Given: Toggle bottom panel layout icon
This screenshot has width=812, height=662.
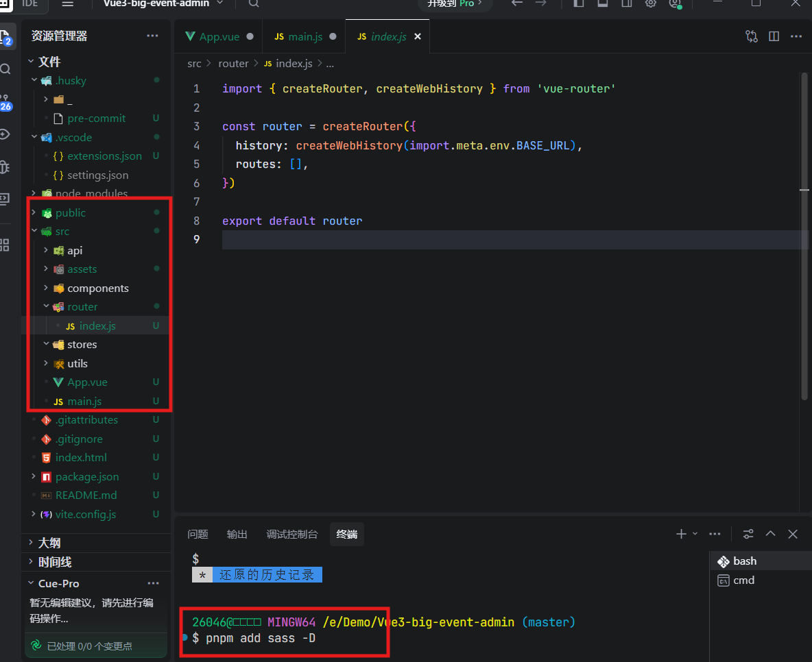Looking at the screenshot, I should 602,3.
